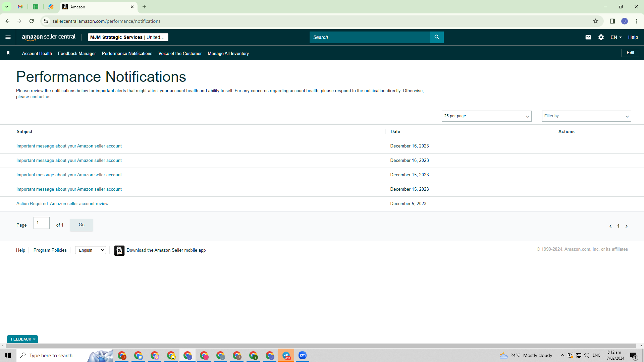Open a new browser tab
Viewport: 644px width, 362px height.
click(144, 7)
